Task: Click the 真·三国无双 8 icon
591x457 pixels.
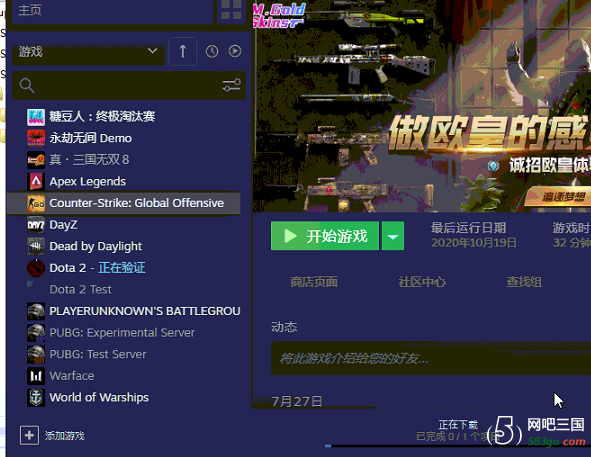Action: (36, 160)
